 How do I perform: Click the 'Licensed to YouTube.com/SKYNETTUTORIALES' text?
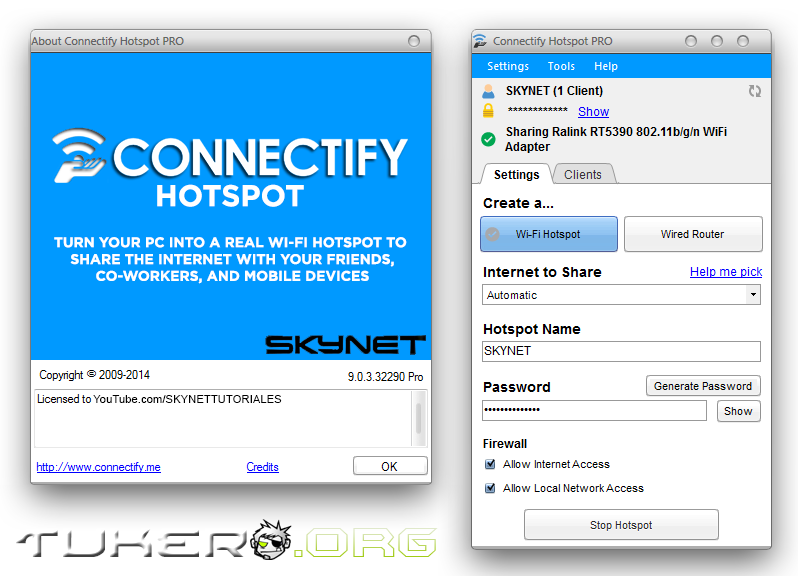pos(159,399)
